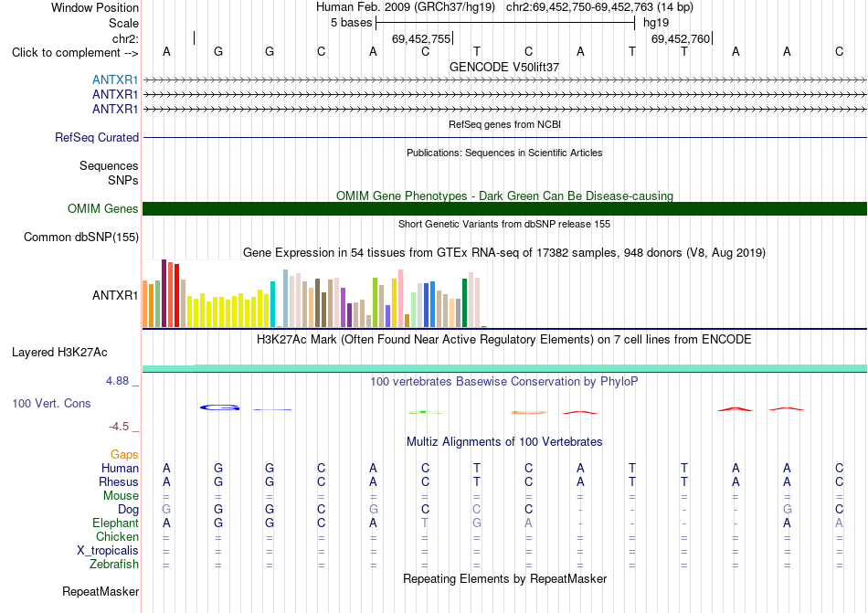
Task: Open the 100 Vert. Cons track settings
Action: [x=51, y=403]
